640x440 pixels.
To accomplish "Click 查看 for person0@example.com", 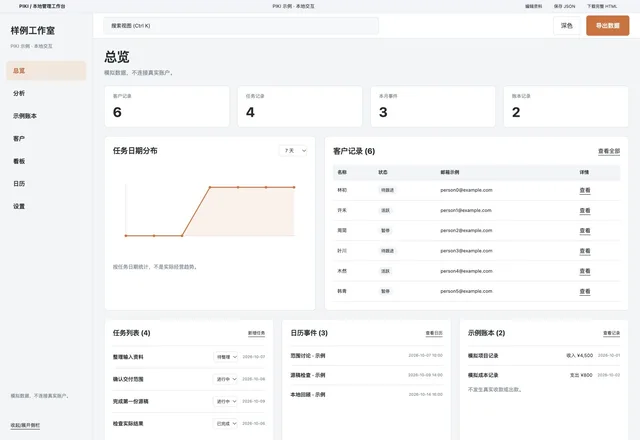I will [x=585, y=190].
